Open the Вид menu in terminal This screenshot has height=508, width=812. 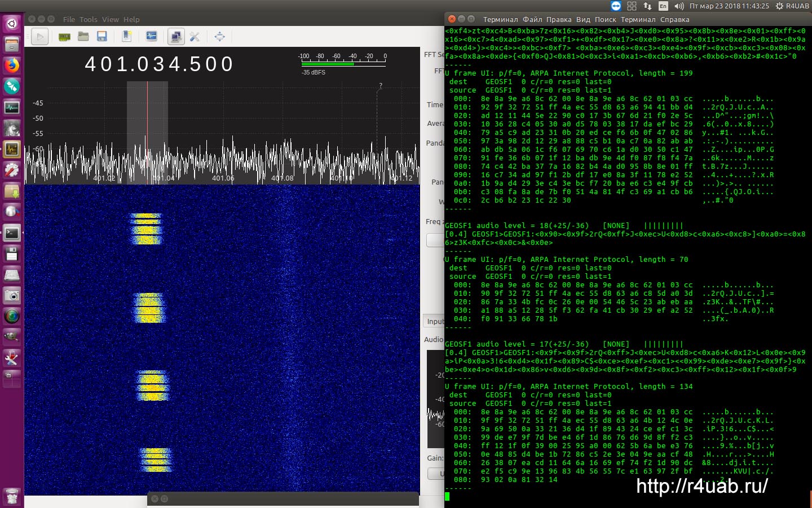583,19
